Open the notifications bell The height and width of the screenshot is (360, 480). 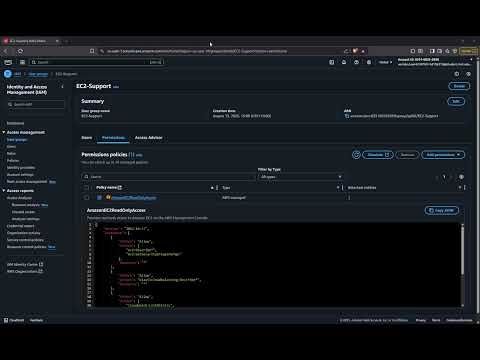click(x=344, y=62)
